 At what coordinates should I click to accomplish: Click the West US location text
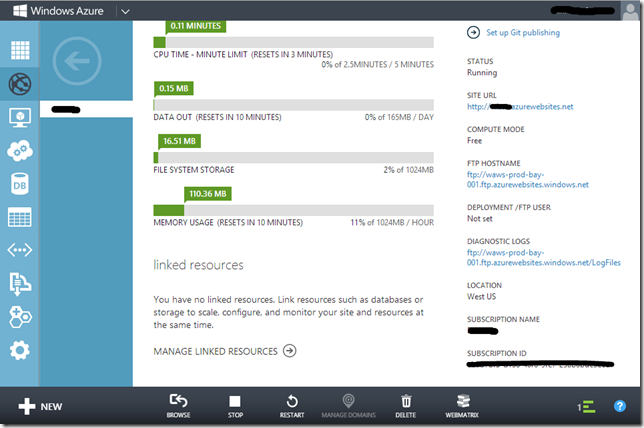(481, 297)
